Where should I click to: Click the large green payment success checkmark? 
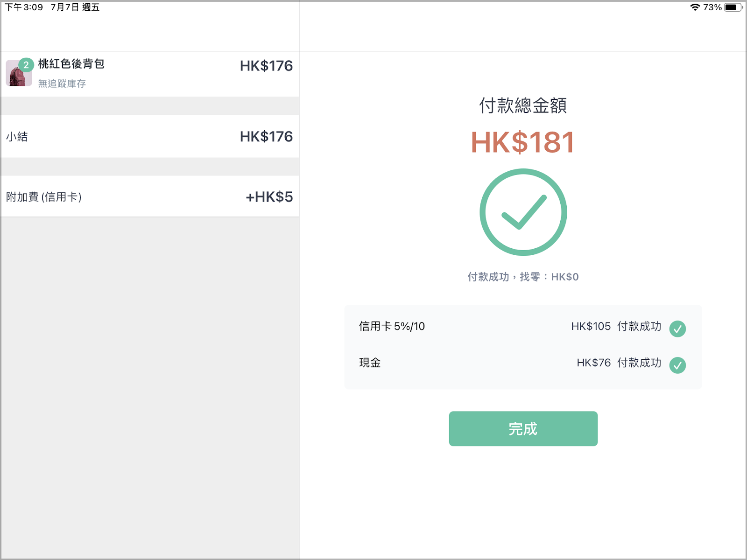(523, 212)
